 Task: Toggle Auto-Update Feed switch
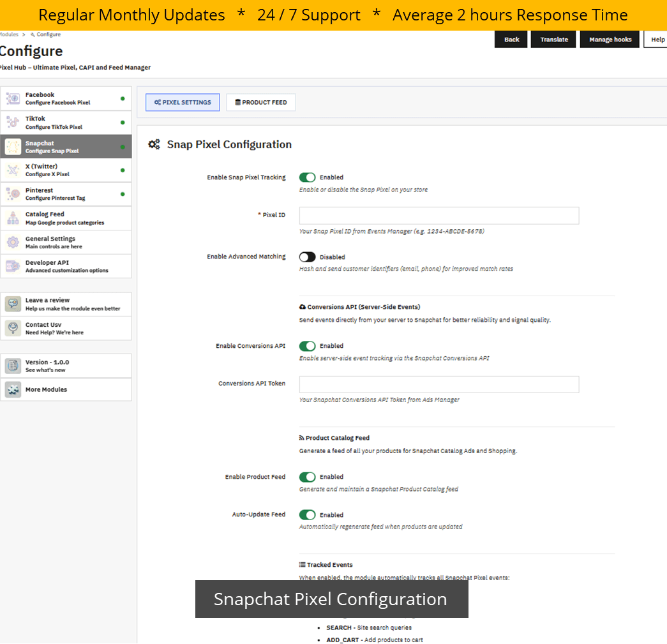point(307,514)
